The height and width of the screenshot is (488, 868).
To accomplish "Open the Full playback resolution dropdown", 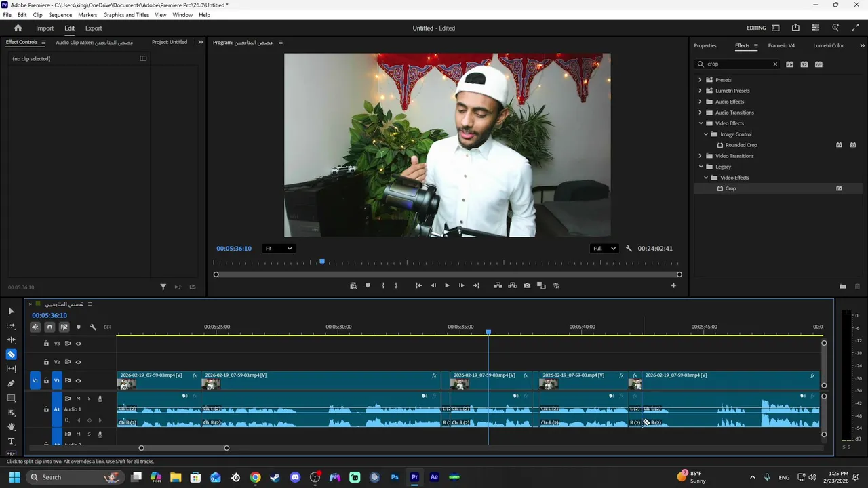I will coord(604,249).
